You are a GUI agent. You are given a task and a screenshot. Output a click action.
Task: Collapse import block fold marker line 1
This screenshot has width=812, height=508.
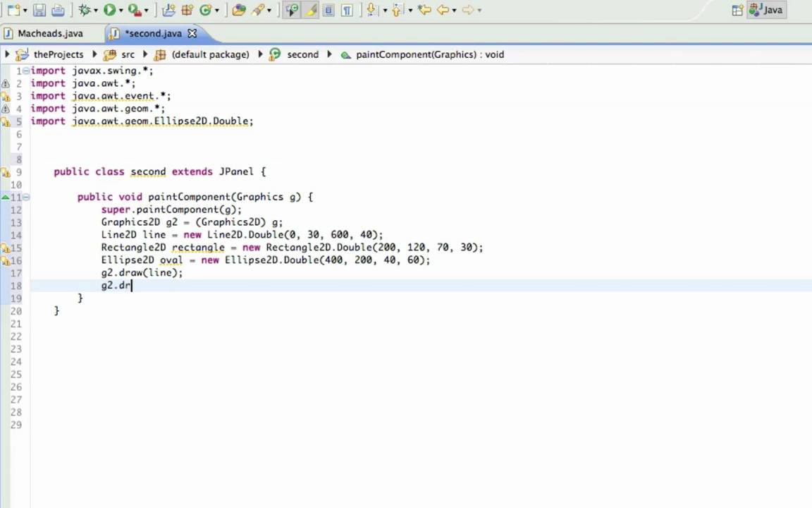point(26,71)
